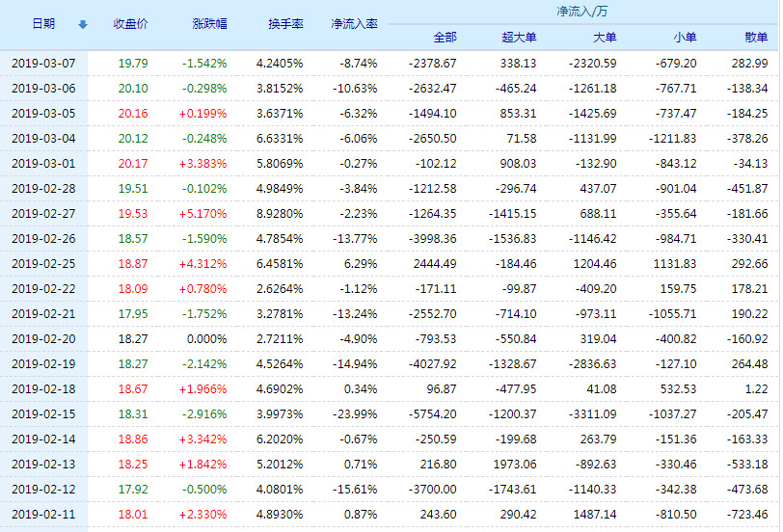Click the 全部 sub-column header
Viewport: 783px width, 532px height.
click(445, 38)
